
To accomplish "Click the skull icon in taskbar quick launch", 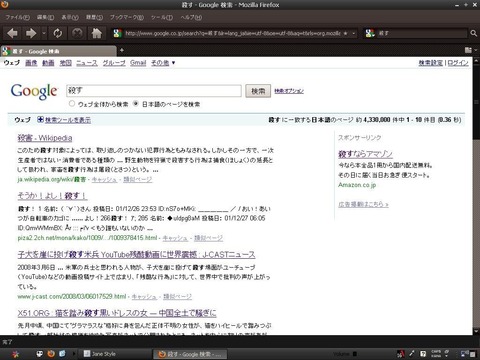I will click(40, 354).
